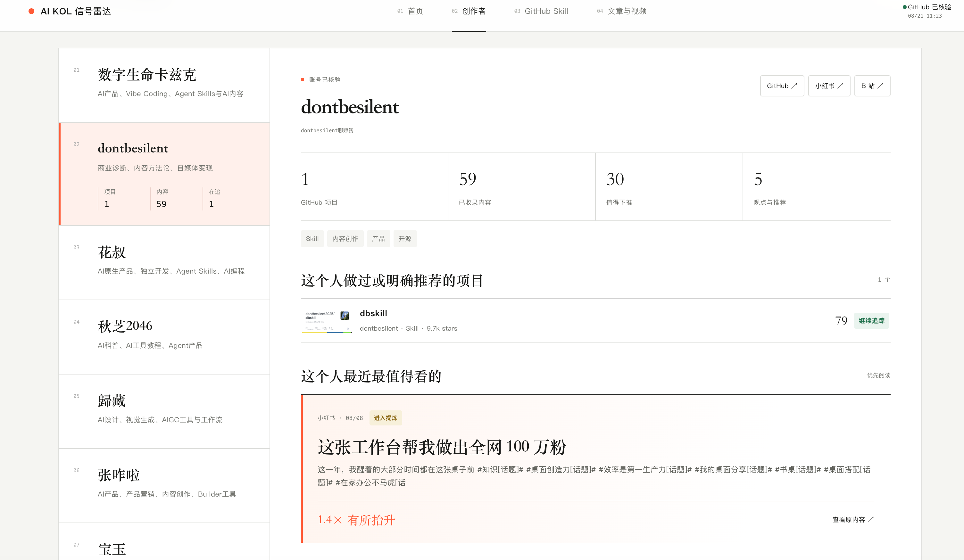This screenshot has height=560, width=964.
Task: Click the 开源 tag chip
Action: (x=405, y=239)
